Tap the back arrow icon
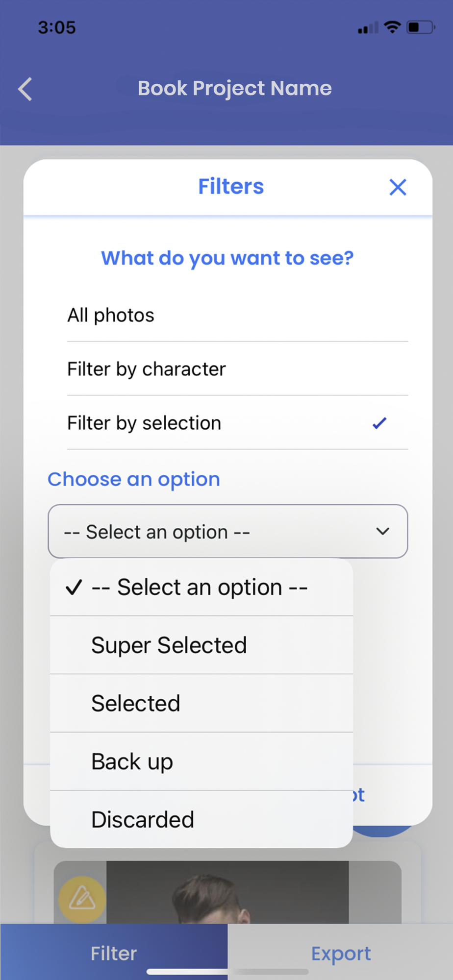This screenshot has width=453, height=980. pyautogui.click(x=25, y=89)
